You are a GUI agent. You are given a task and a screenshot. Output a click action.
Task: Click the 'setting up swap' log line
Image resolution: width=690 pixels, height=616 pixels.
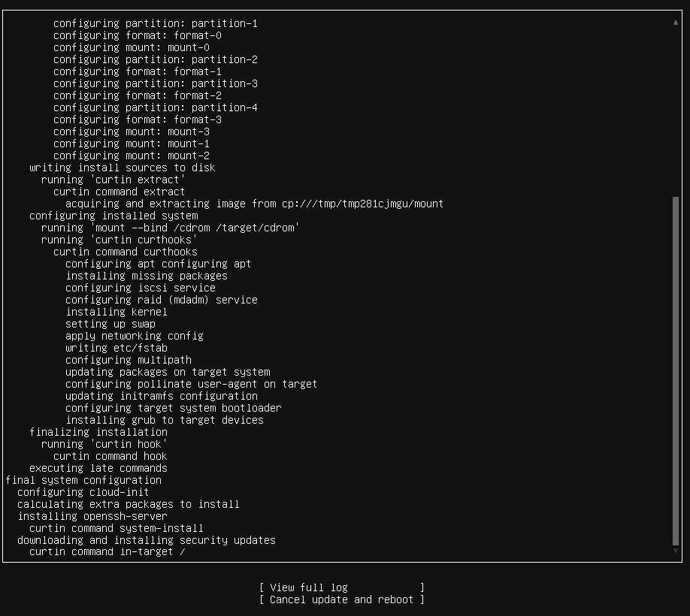[110, 324]
